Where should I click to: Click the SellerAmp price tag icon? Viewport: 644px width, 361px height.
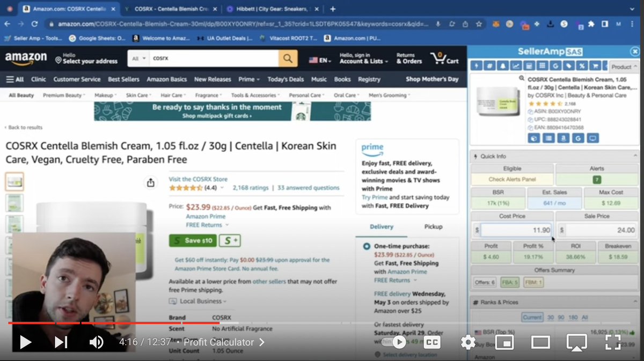[x=568, y=65]
